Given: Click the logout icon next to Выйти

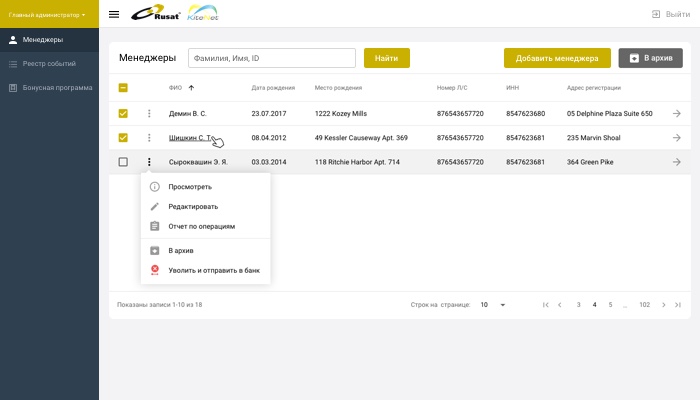Looking at the screenshot, I should point(655,14).
